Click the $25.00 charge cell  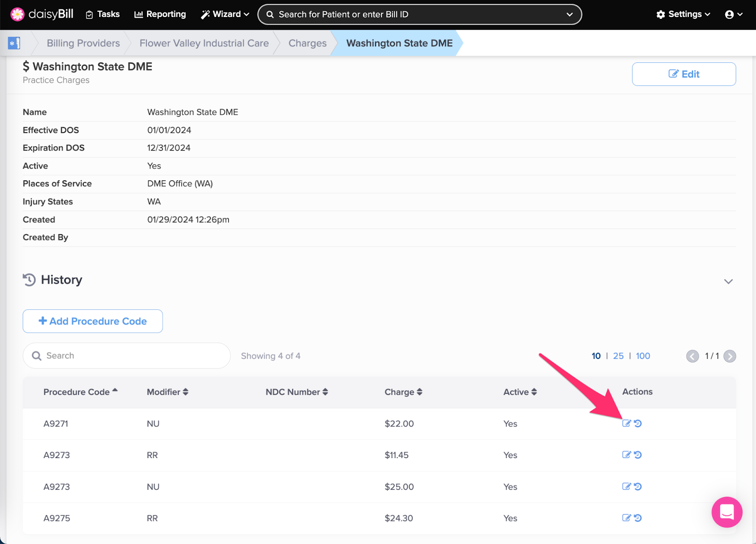click(399, 487)
